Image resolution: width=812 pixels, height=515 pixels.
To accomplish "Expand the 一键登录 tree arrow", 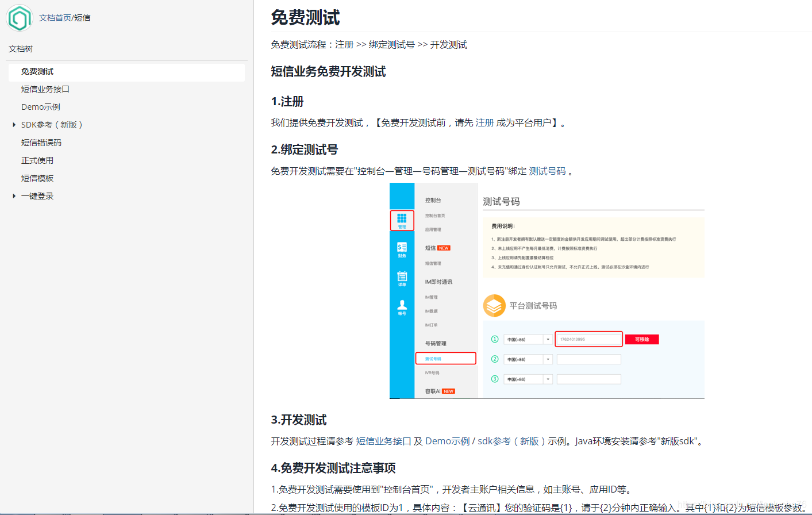I will 14,196.
